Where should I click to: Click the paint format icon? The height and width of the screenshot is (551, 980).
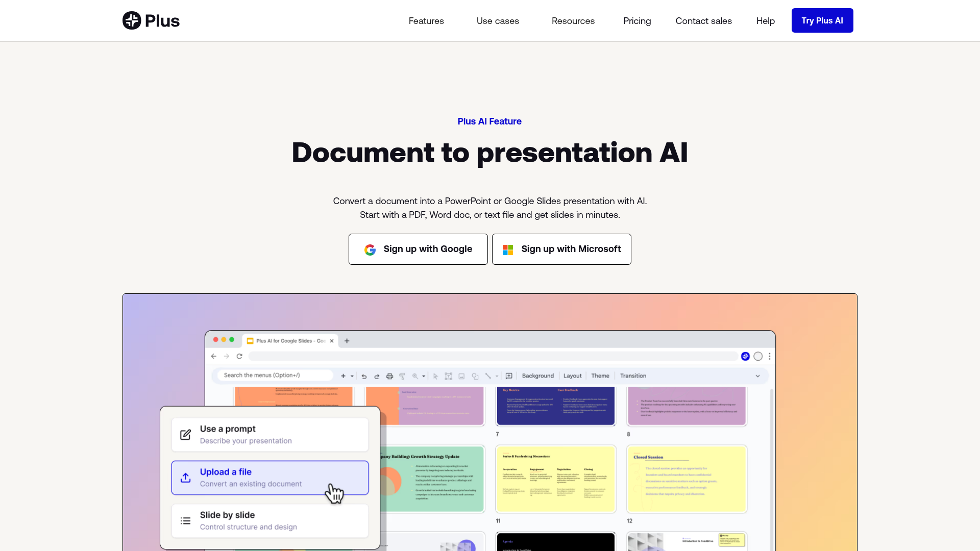pos(402,376)
